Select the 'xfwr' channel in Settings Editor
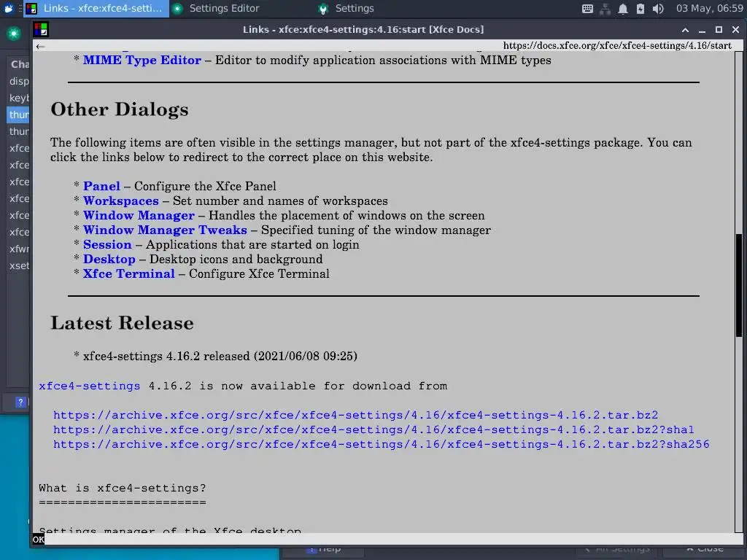Viewport: 747px width, 560px height. coord(19,249)
